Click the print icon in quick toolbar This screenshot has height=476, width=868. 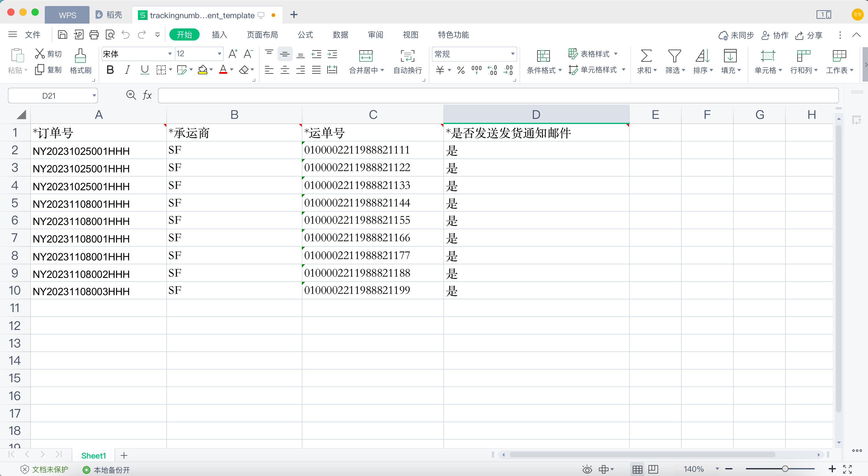[94, 35]
